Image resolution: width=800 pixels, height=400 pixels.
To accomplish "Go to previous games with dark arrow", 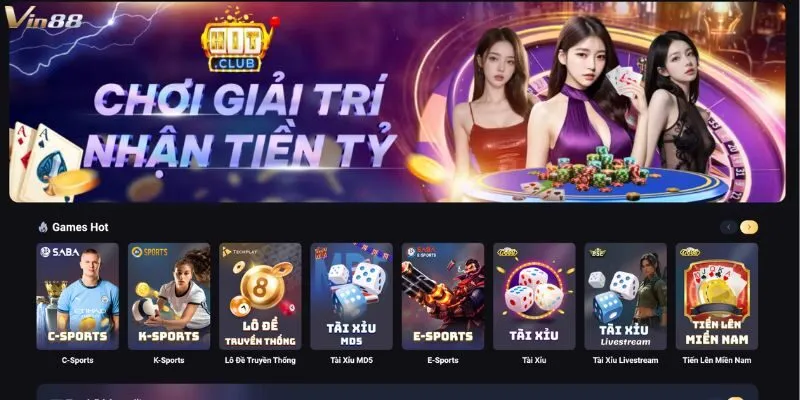I will tap(729, 227).
